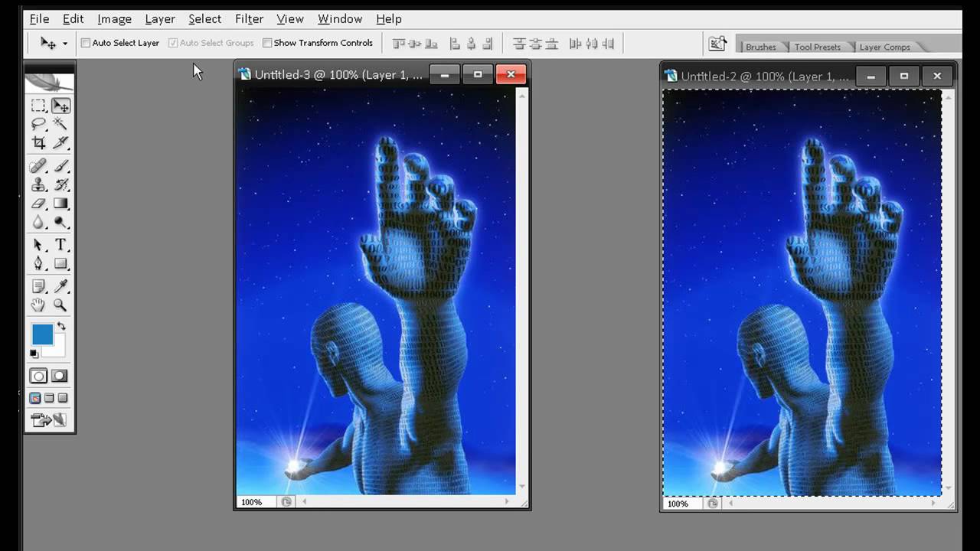Image resolution: width=980 pixels, height=551 pixels.
Task: Switch to Quick Mask mode
Action: coord(60,376)
